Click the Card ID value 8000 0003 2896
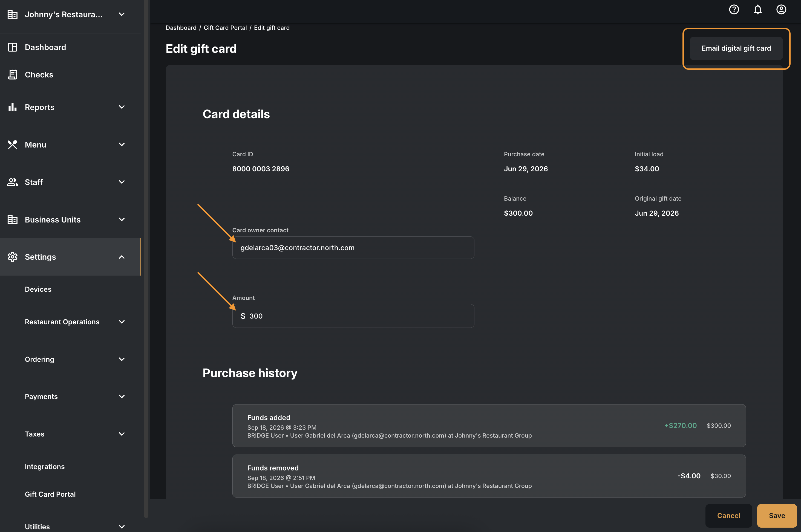 (261, 169)
